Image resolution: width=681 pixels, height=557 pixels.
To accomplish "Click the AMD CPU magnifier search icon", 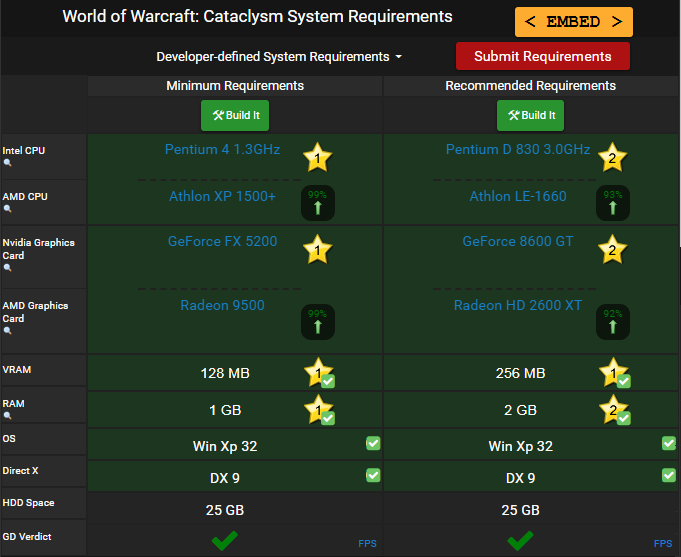I will (7, 209).
